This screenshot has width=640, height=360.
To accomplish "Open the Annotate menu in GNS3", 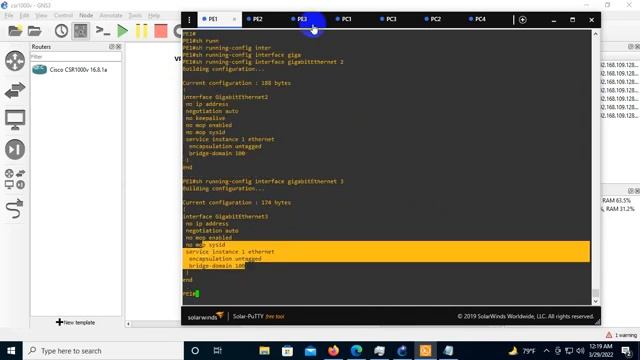I will point(111,16).
